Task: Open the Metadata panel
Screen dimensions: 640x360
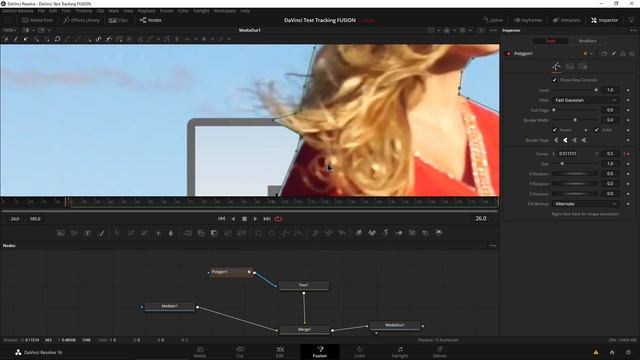Action: tap(566, 20)
